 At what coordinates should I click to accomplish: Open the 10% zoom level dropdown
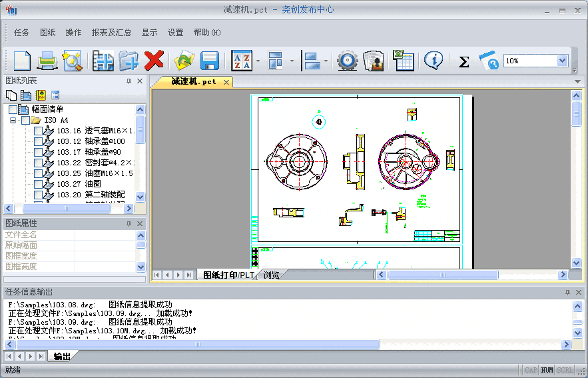[562, 61]
